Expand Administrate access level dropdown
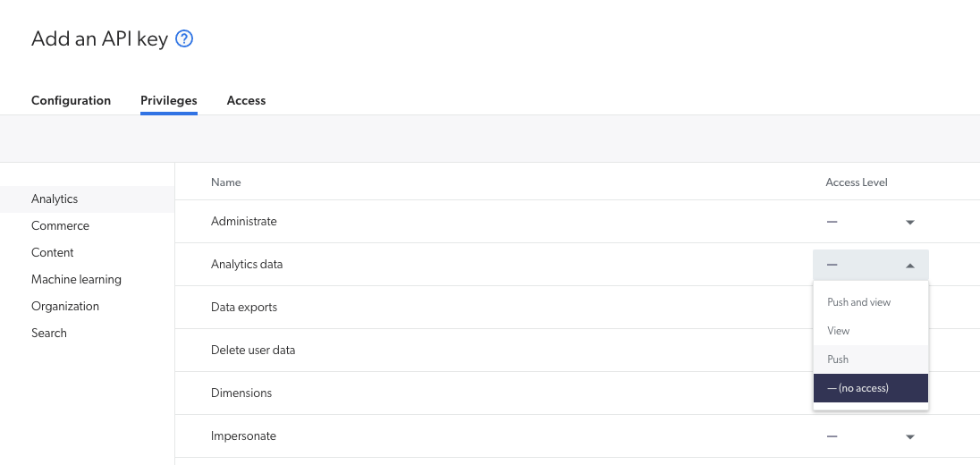The height and width of the screenshot is (465, 980). (x=870, y=222)
